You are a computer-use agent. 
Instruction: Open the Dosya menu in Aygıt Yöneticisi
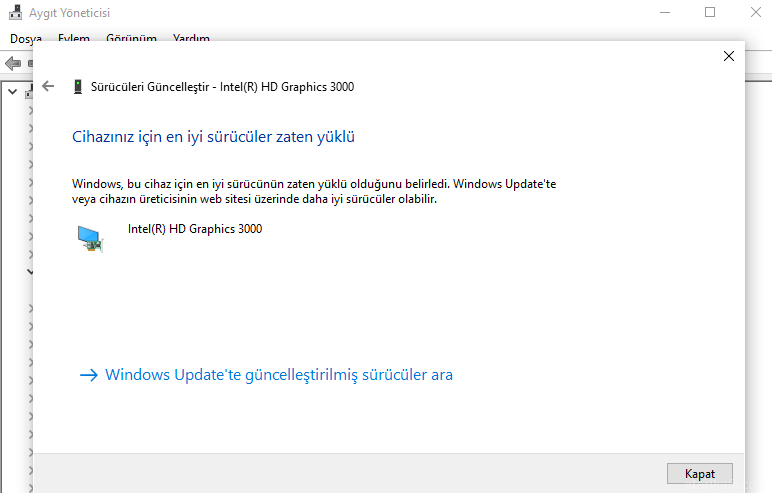(26, 38)
